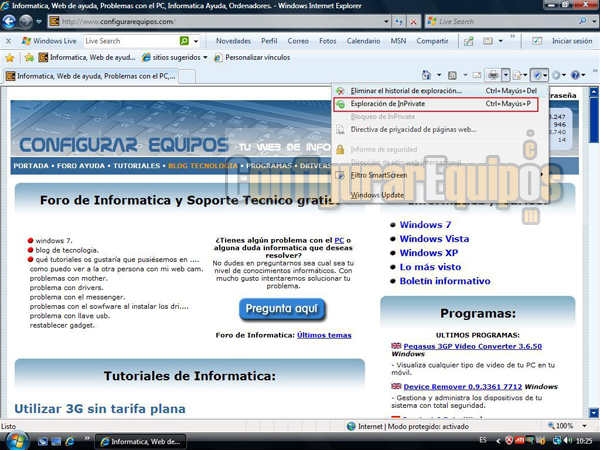This screenshot has height=450, width=600.
Task: Open the Lo más visto link
Action: pos(430,267)
